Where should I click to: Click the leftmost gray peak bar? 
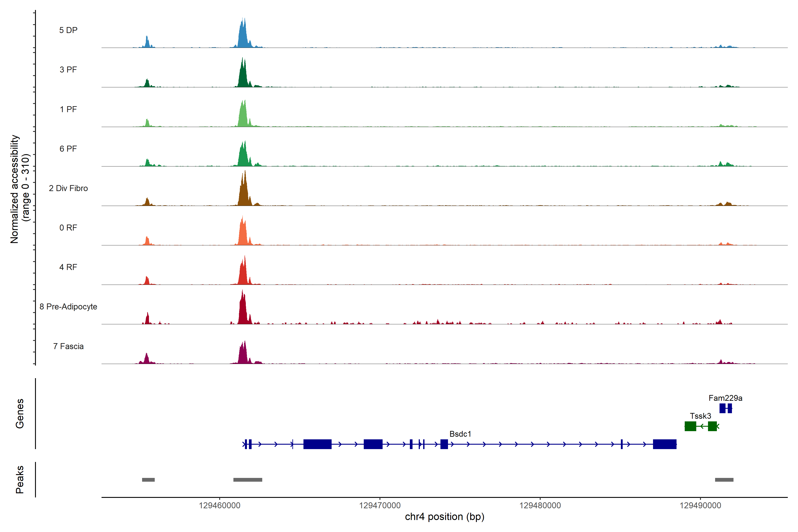(x=148, y=480)
